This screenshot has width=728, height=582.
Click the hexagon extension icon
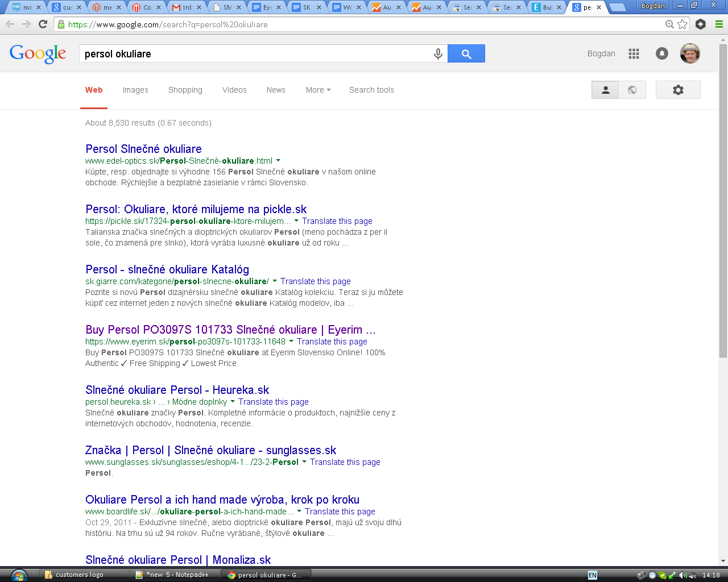click(x=701, y=24)
